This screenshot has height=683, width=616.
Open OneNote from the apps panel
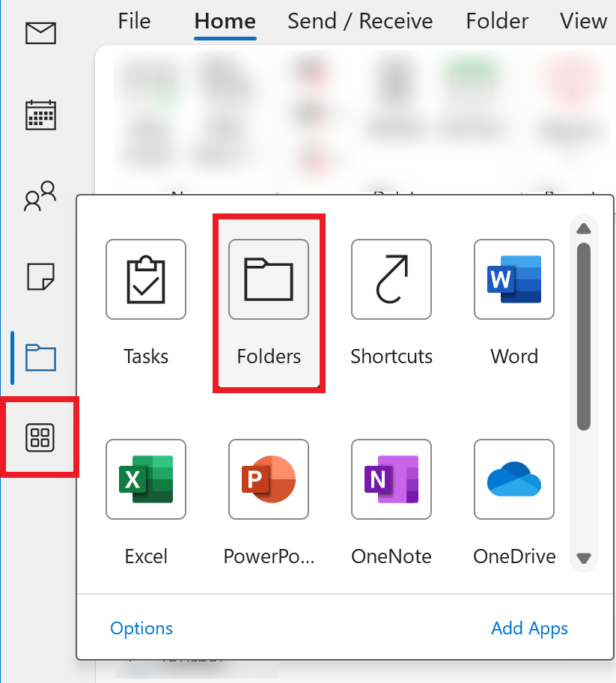(391, 479)
